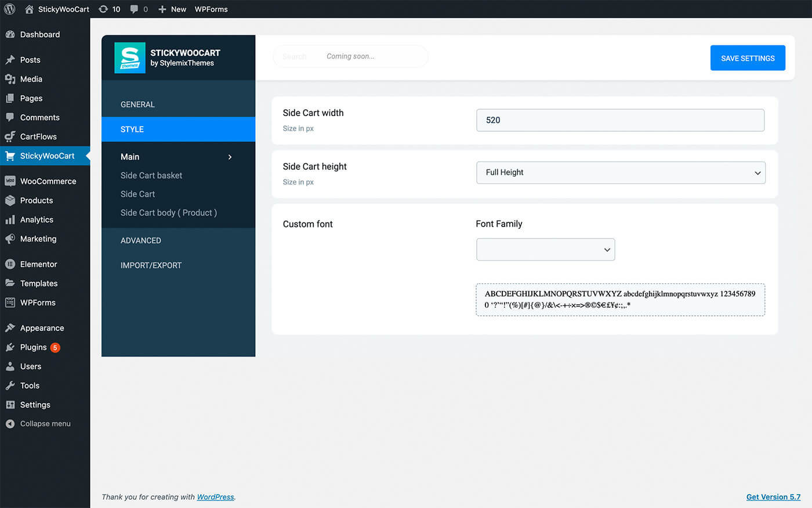Select Side Cart body ( Product ) item
The height and width of the screenshot is (508, 812).
169,212
